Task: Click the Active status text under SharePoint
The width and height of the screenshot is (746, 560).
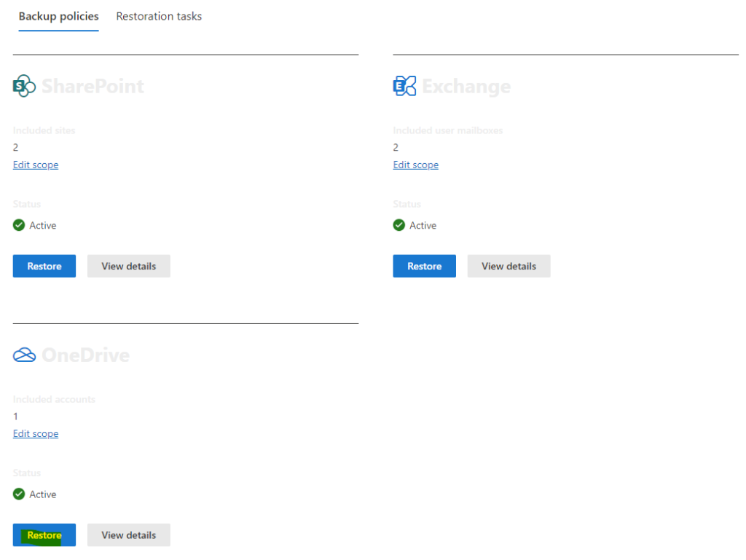Action: (43, 225)
